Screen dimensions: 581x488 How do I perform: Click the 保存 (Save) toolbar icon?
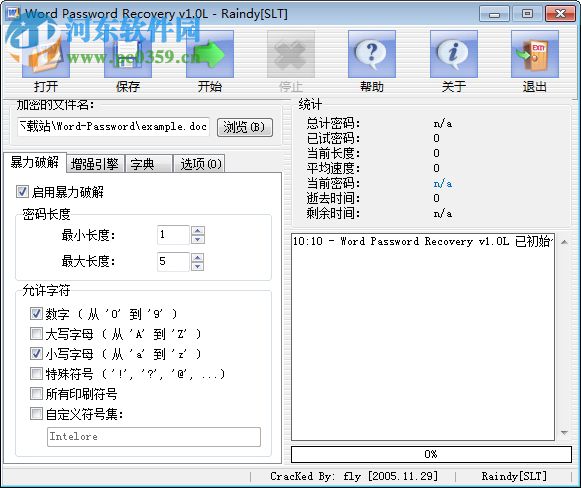tap(128, 54)
